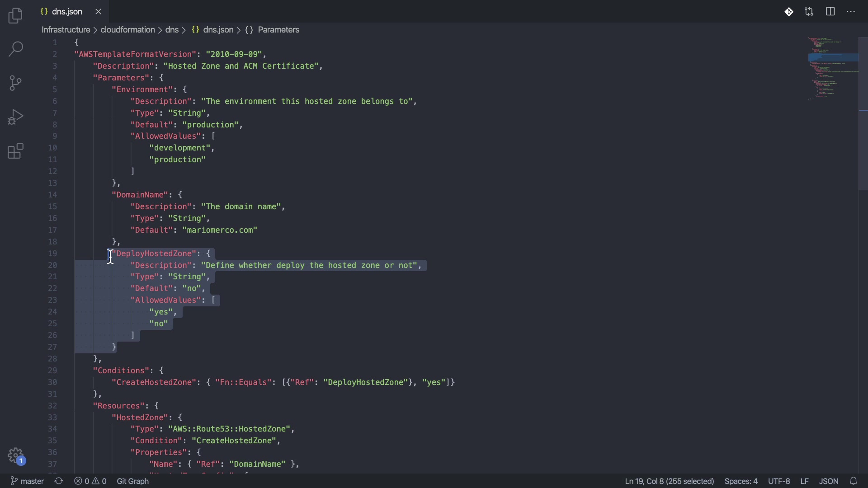Open the Explorer files view
This screenshot has height=488, width=868.
15,16
